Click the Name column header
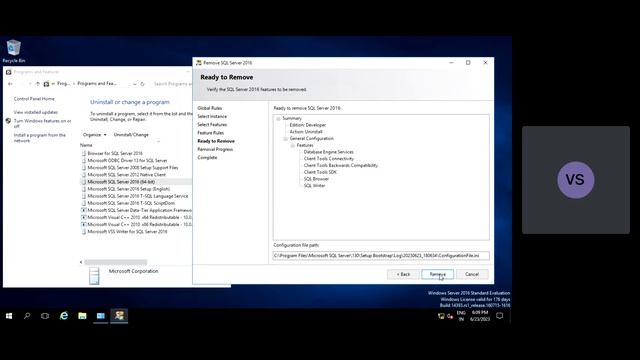Image resolution: width=640 pixels, height=360 pixels. tap(86, 145)
